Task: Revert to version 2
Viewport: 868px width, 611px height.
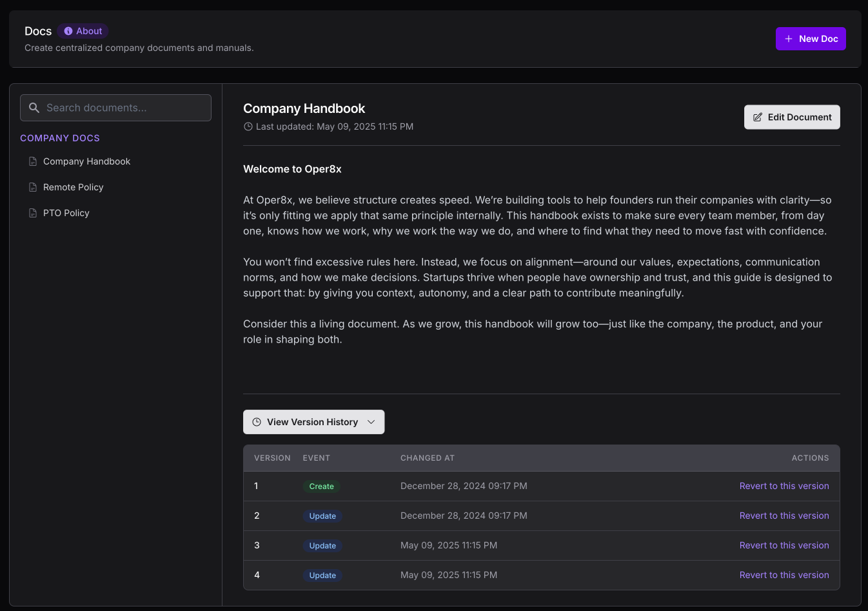Action: (784, 516)
